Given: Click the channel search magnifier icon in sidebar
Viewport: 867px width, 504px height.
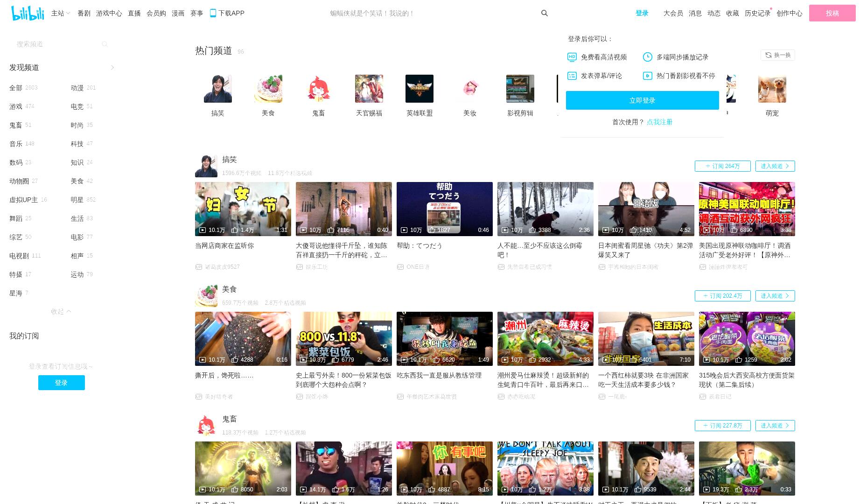Looking at the screenshot, I should pos(105,44).
